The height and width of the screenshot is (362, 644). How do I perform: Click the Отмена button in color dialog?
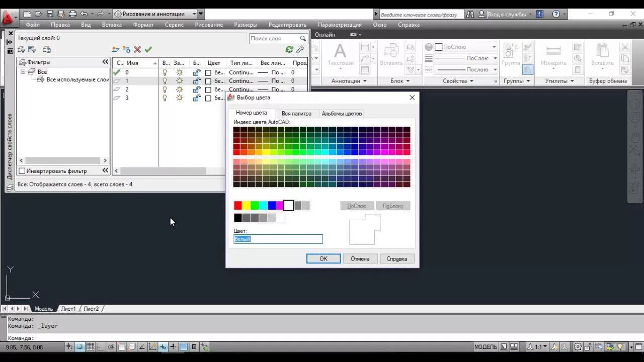pos(360,259)
